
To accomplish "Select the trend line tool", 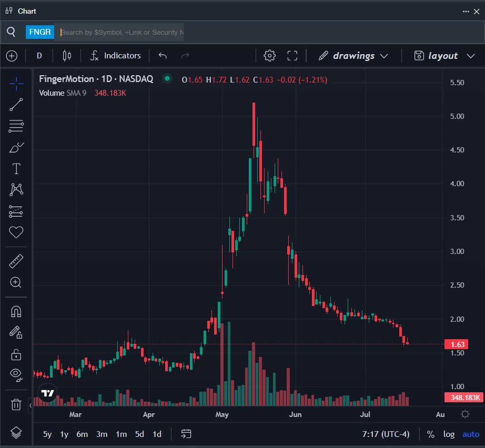I will coord(16,105).
